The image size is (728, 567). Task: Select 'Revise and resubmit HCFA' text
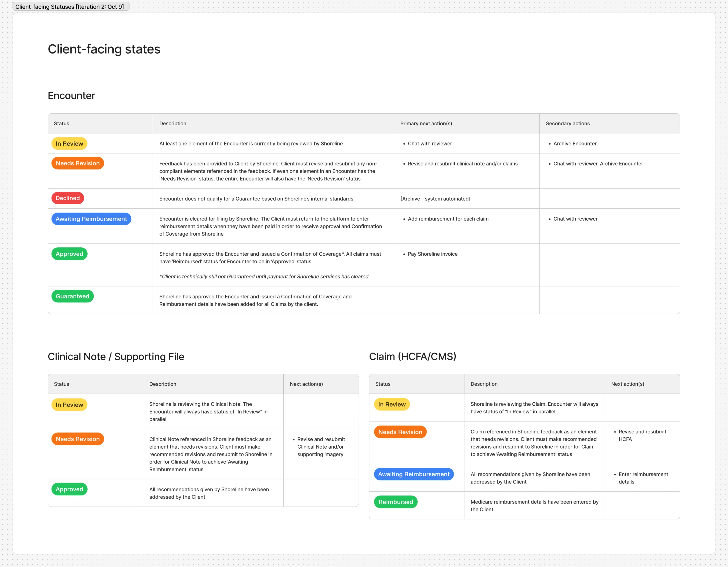coord(642,435)
